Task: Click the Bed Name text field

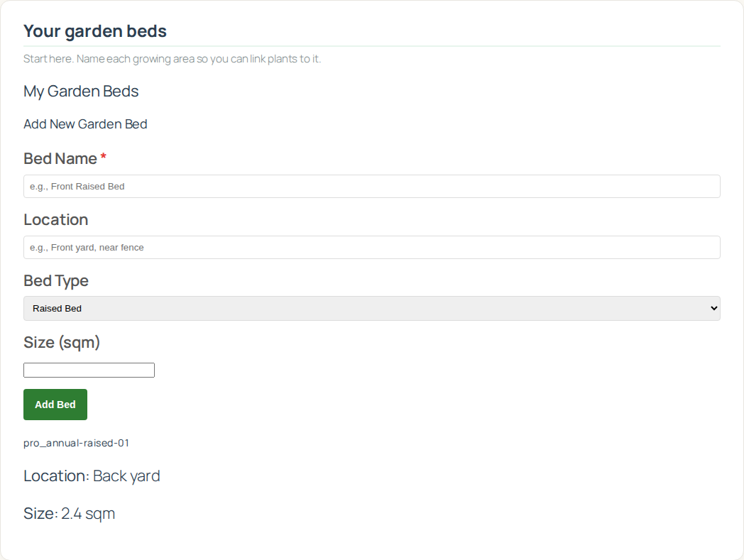Action: point(371,187)
